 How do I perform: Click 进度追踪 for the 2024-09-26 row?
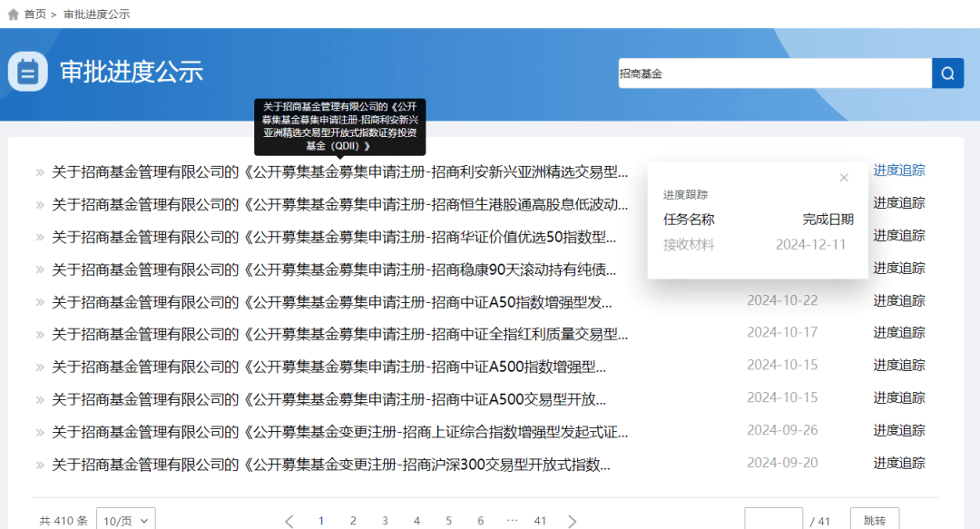click(898, 430)
